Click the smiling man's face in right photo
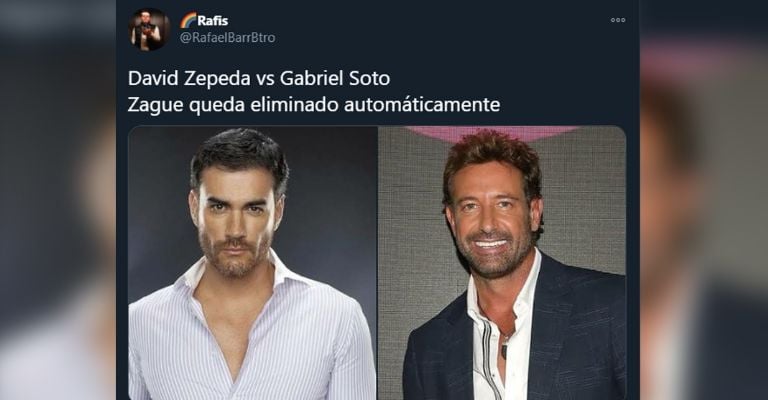Image resolution: width=768 pixels, height=400 pixels. tap(491, 218)
